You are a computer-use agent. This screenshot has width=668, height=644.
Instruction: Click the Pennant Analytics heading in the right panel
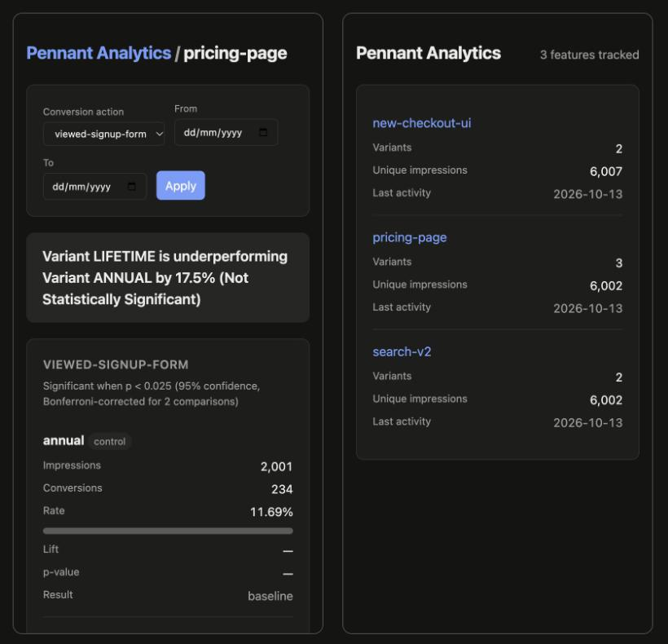pyautogui.click(x=428, y=53)
